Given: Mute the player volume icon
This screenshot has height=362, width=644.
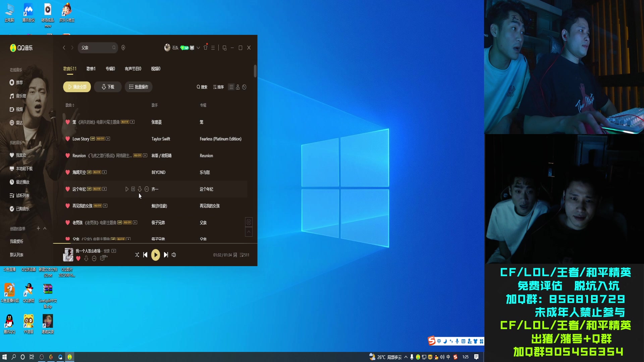Looking at the screenshot, I should (174, 255).
